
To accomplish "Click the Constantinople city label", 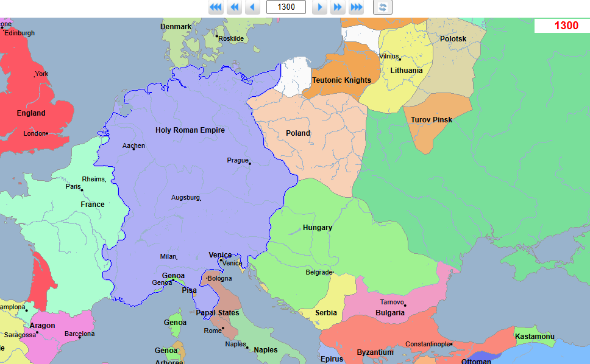I will 428,344.
